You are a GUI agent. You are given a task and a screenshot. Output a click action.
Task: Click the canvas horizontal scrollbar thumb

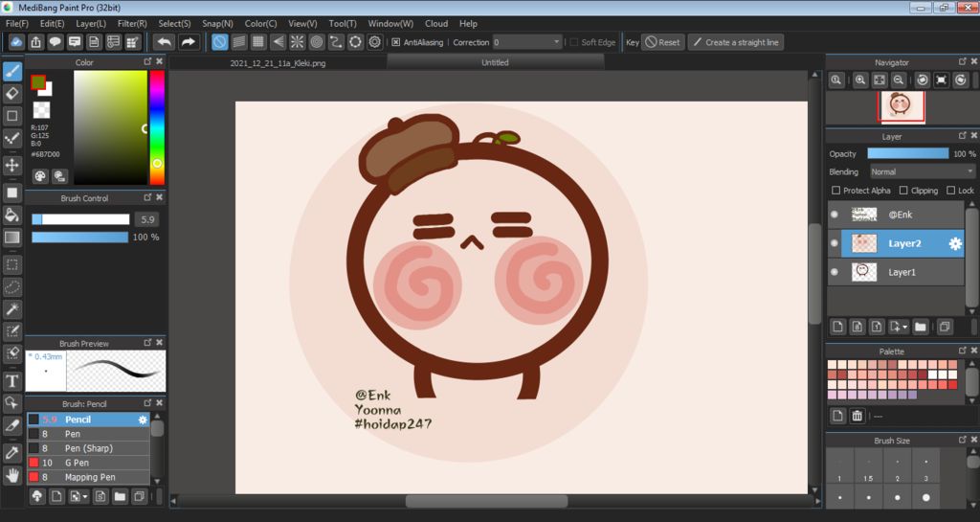tap(486, 501)
